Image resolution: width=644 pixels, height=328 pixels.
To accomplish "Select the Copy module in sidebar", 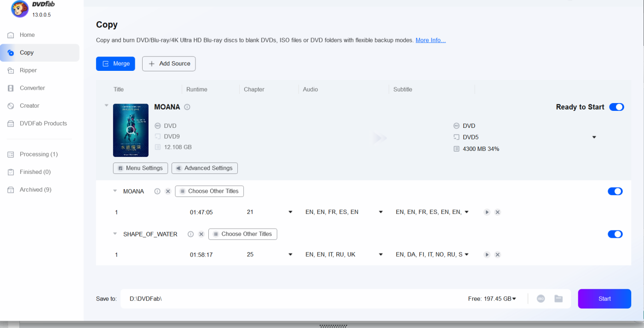I will (40, 52).
